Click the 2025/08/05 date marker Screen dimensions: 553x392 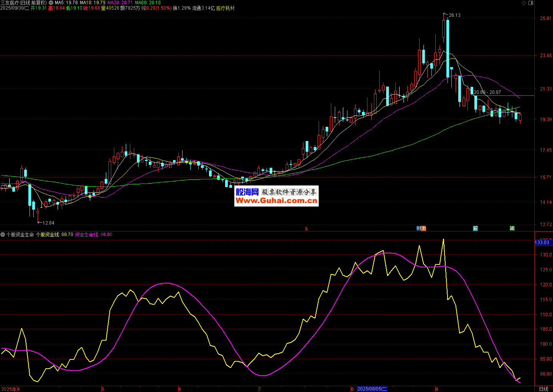coord(372,389)
